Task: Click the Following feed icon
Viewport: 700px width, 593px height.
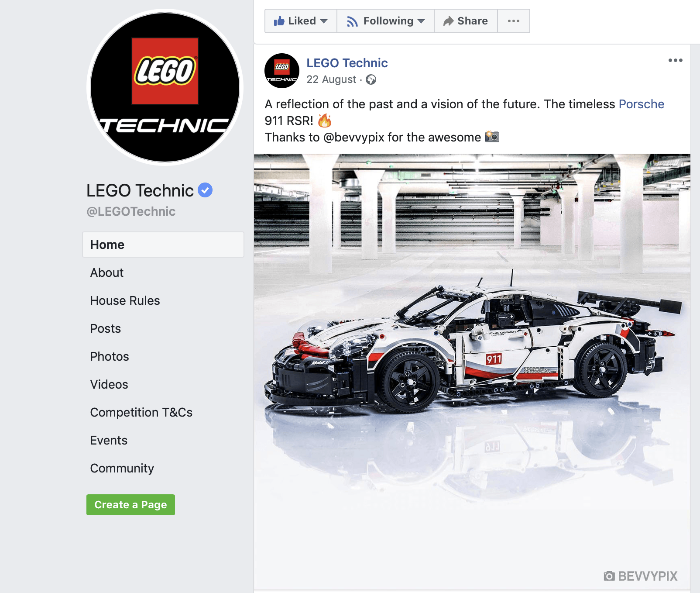Action: coord(352,21)
